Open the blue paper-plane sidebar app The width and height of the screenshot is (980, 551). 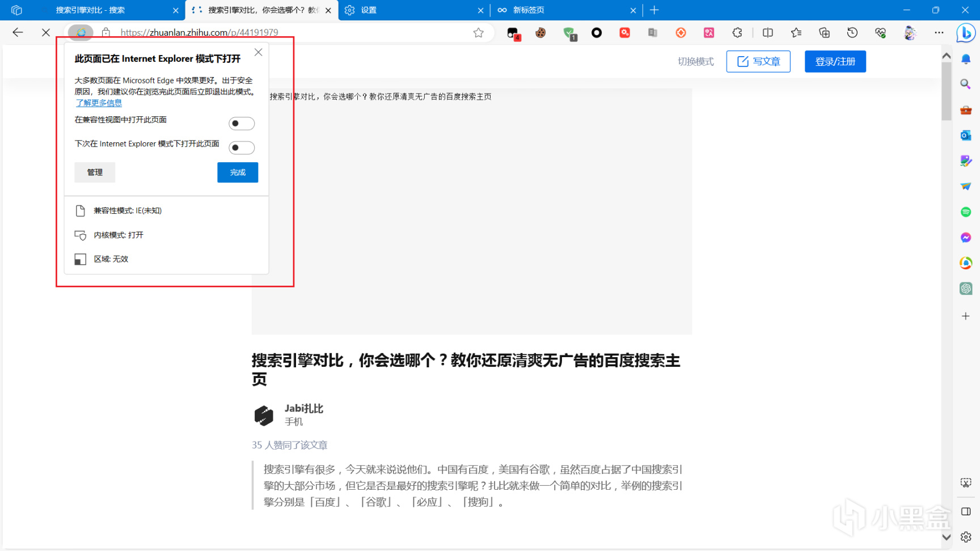pos(966,187)
